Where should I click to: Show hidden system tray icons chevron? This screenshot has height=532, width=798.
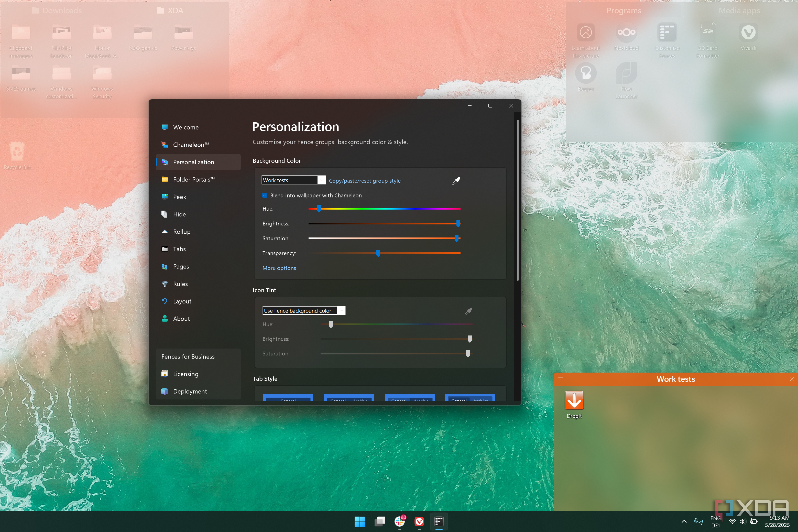(x=684, y=522)
